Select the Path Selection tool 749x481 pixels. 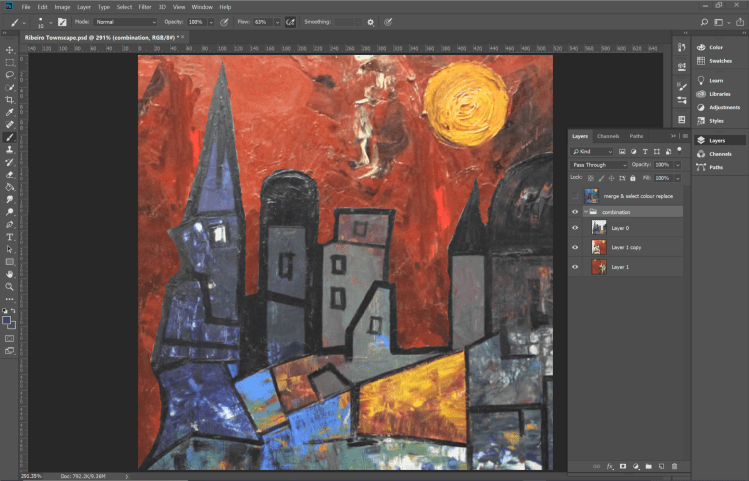(10, 249)
